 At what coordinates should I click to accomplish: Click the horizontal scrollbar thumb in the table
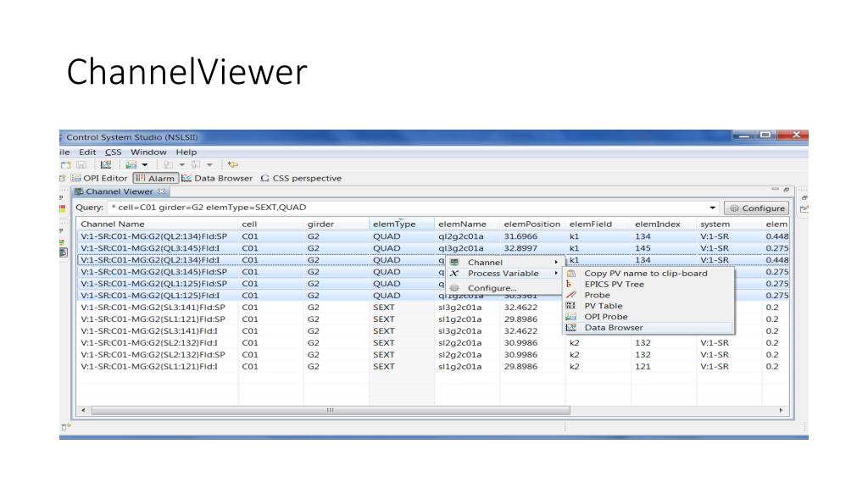click(331, 411)
